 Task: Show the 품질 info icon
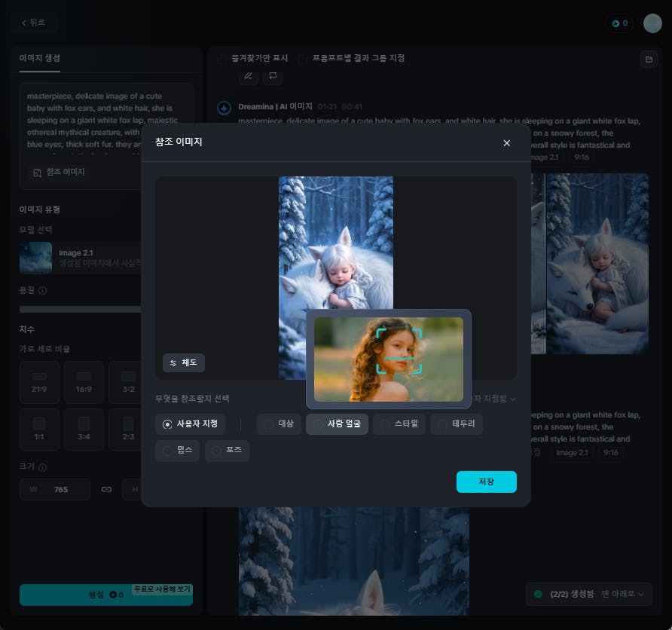click(42, 291)
